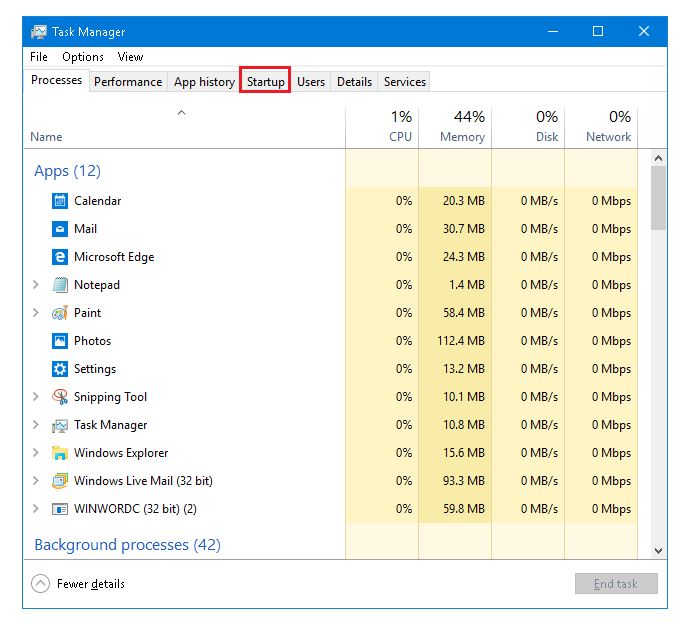Select the Processes tab
The width and height of the screenshot is (682, 623).
point(56,80)
